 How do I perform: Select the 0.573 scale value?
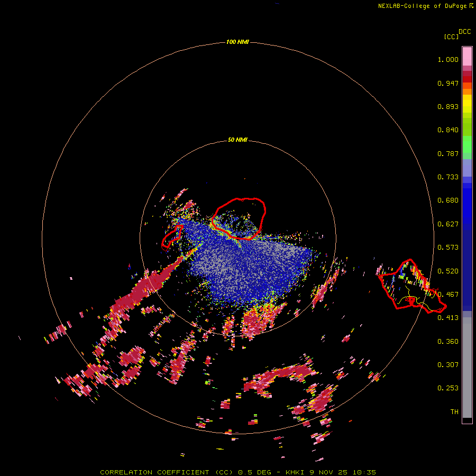[448, 248]
